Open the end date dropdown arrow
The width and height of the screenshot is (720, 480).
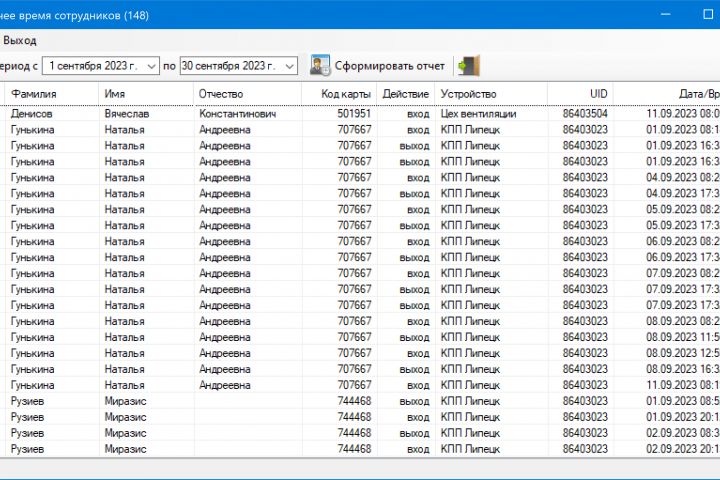(x=290, y=66)
